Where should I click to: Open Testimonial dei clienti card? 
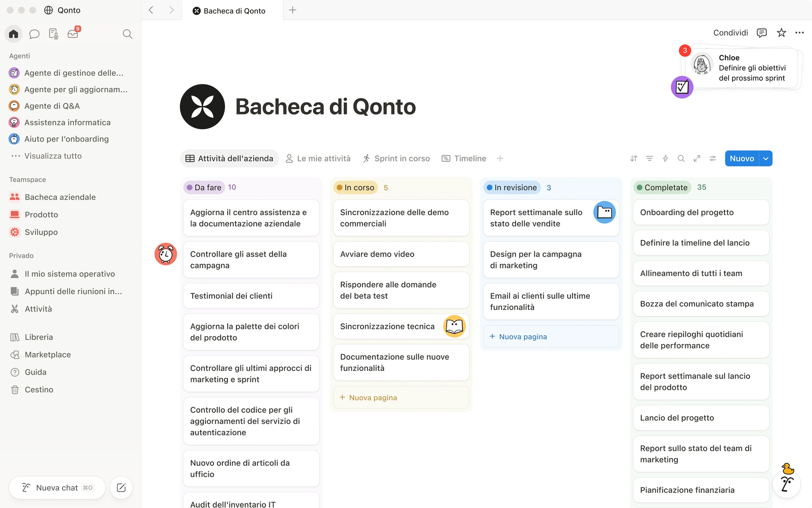(251, 296)
